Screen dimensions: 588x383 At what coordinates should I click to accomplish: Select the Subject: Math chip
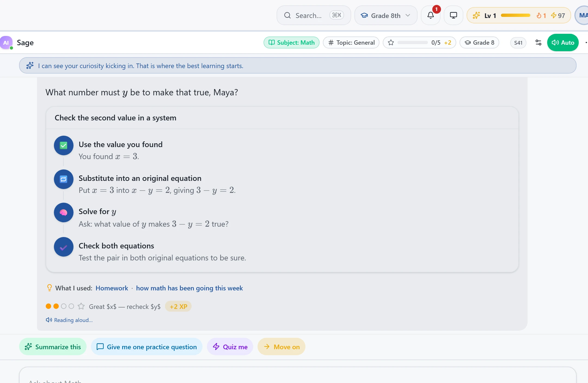pos(292,42)
